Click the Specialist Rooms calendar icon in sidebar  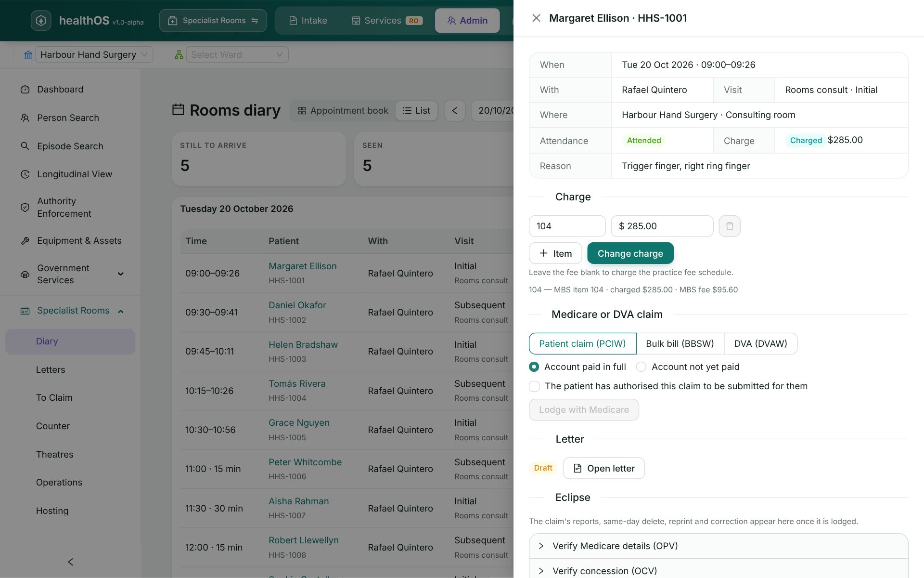(25, 311)
